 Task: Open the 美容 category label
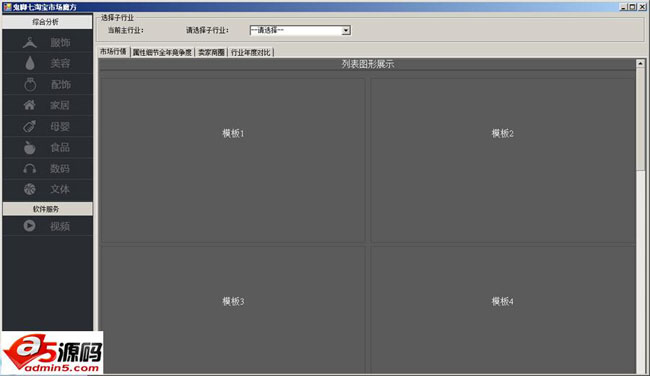[x=60, y=63]
